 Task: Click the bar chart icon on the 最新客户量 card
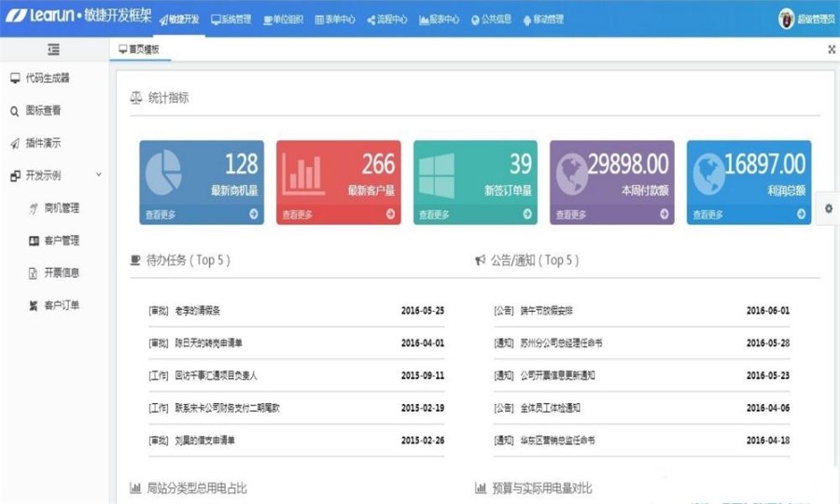303,175
